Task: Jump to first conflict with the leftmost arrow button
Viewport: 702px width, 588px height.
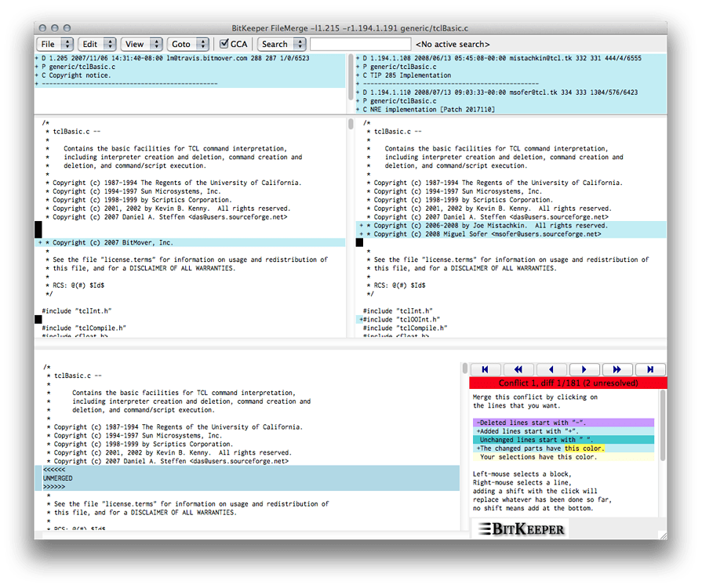Action: click(485, 368)
